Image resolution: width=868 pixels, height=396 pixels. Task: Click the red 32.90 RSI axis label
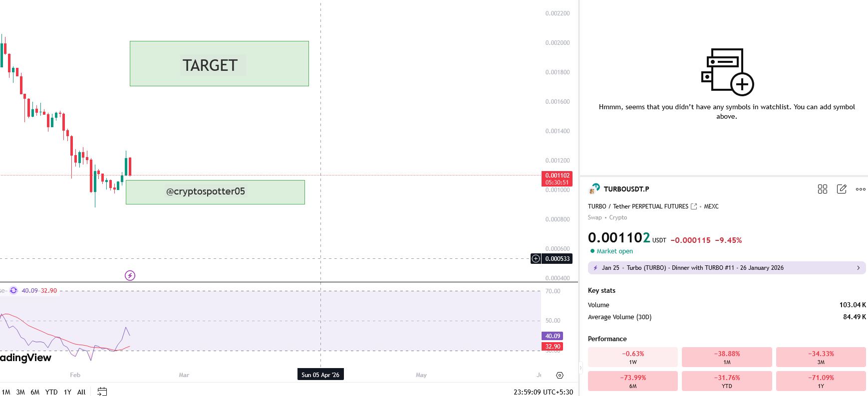(x=553, y=347)
